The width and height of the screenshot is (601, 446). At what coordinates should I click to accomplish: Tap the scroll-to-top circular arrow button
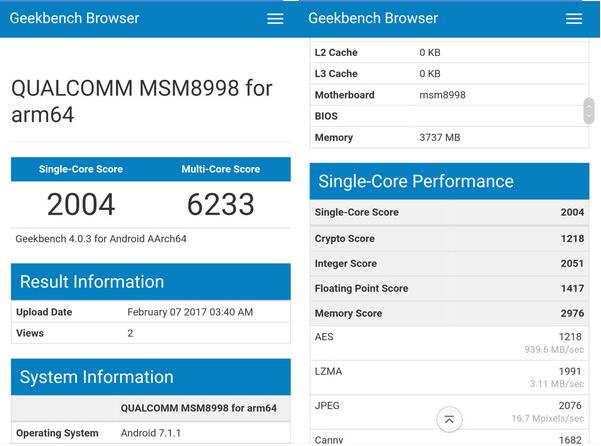click(x=449, y=419)
